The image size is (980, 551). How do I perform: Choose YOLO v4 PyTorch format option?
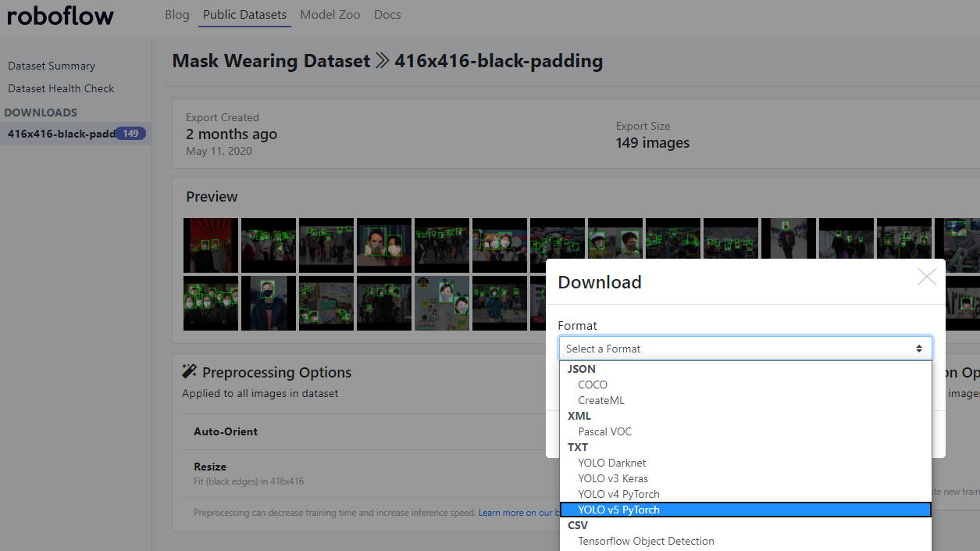click(746, 494)
